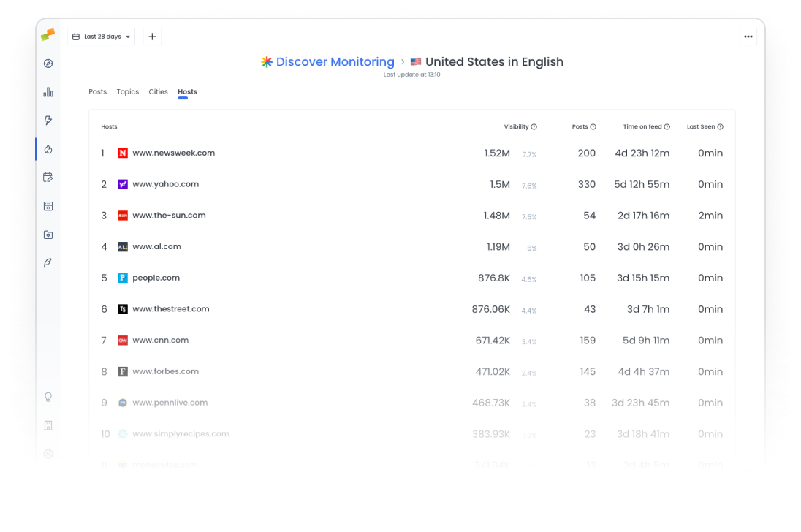Click the 7.7% visibility bar for newsweek.com
The image size is (801, 532).
(x=529, y=154)
